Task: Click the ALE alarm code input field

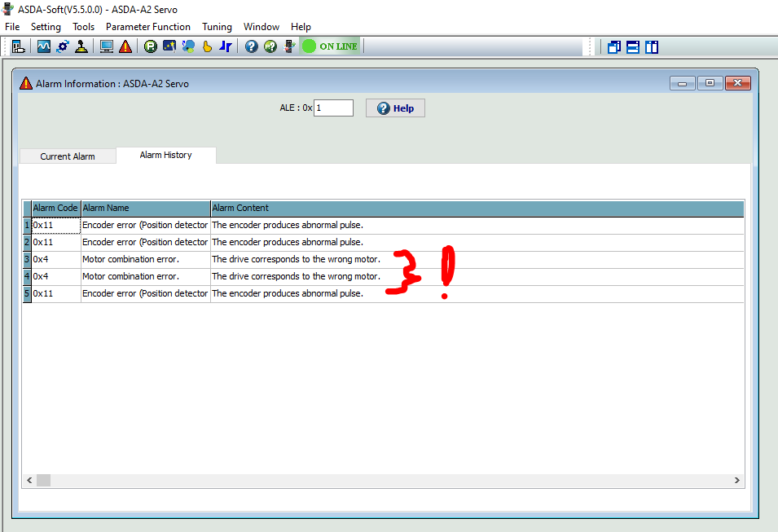Action: 333,108
